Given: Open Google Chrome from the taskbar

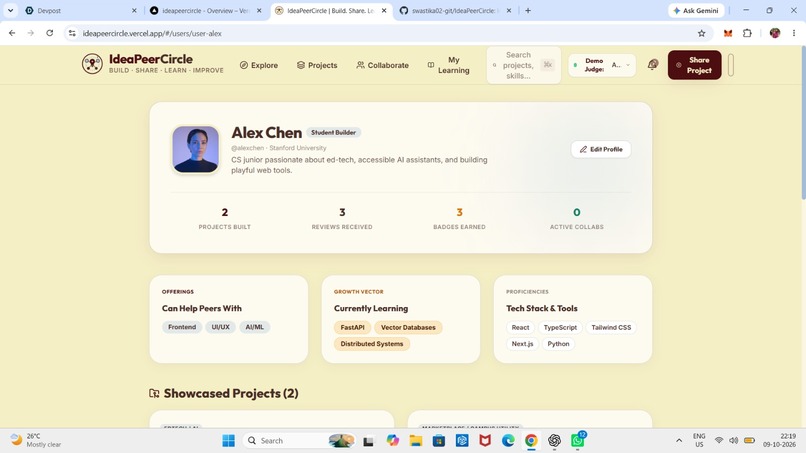Looking at the screenshot, I should pos(531,441).
